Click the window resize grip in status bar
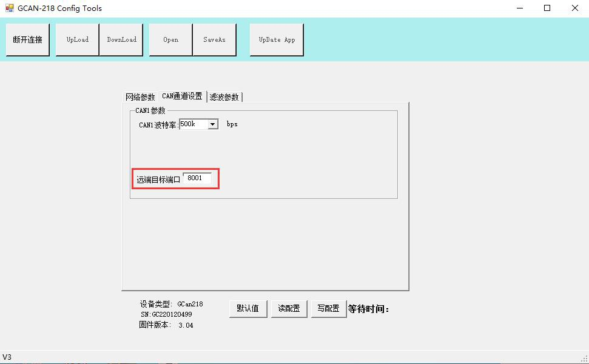 coord(584,359)
